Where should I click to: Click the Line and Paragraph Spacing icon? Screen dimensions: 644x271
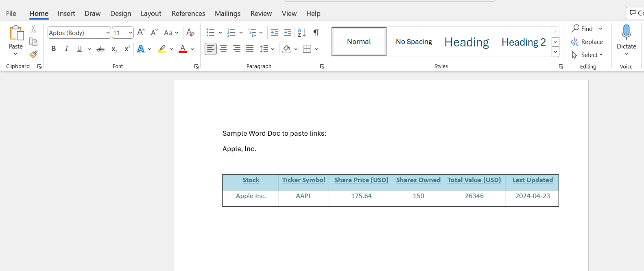click(x=264, y=49)
